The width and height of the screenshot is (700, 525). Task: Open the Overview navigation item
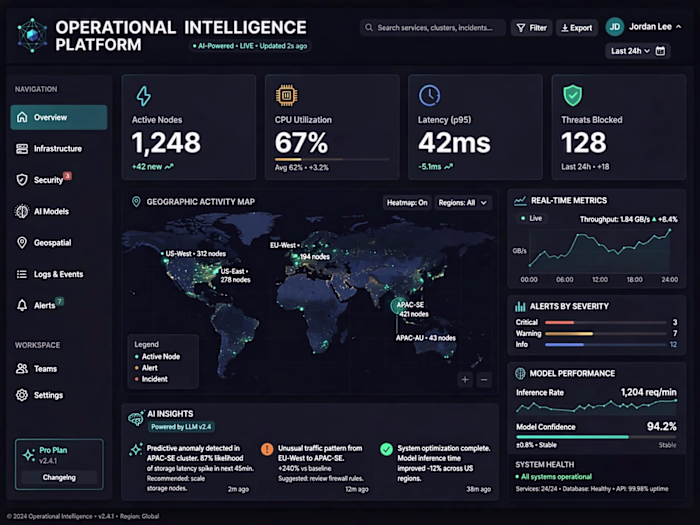tap(59, 117)
